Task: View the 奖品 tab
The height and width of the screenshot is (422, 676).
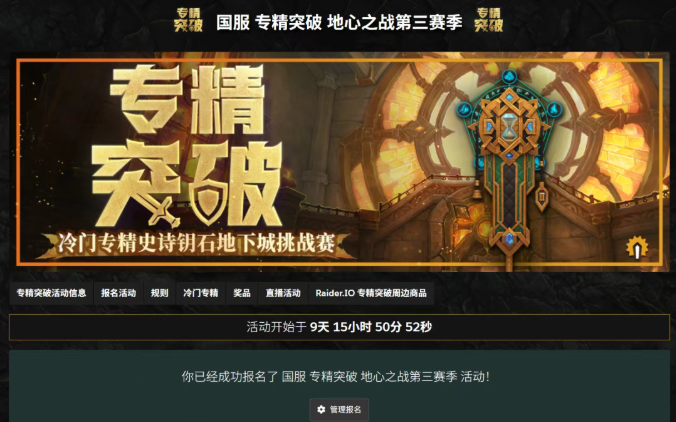Action: coord(242,293)
